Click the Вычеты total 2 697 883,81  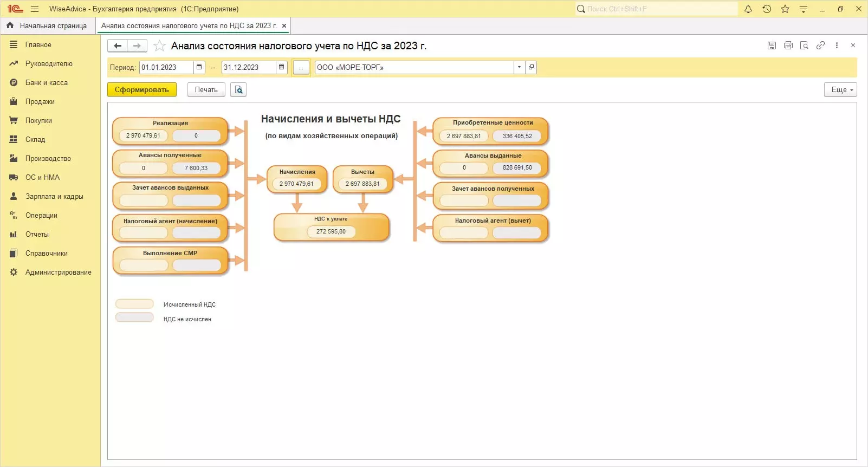[362, 184]
